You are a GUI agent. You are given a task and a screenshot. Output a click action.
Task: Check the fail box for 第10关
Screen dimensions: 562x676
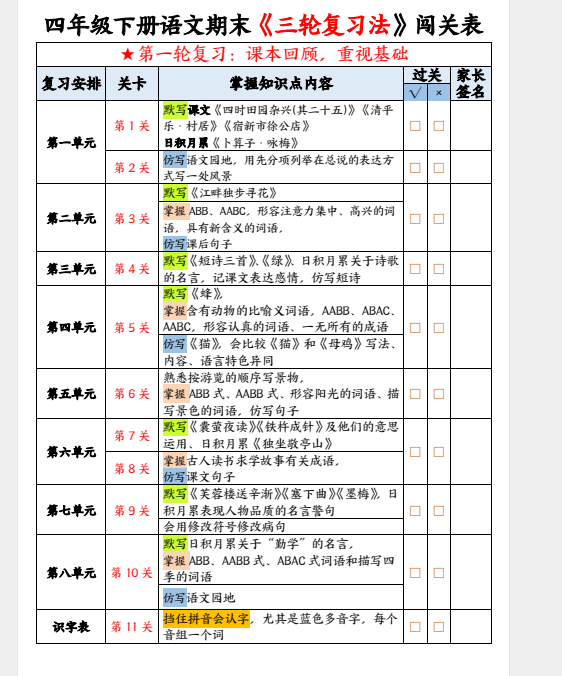coord(439,573)
